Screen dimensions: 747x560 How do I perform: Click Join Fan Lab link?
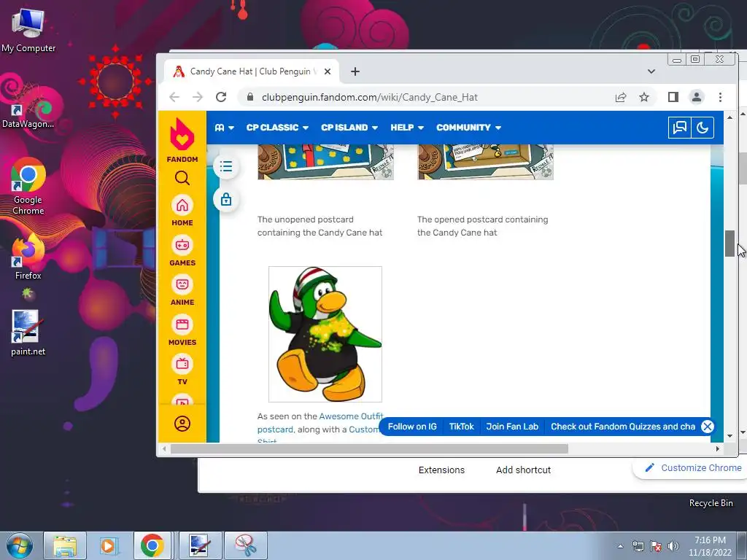pos(512,427)
